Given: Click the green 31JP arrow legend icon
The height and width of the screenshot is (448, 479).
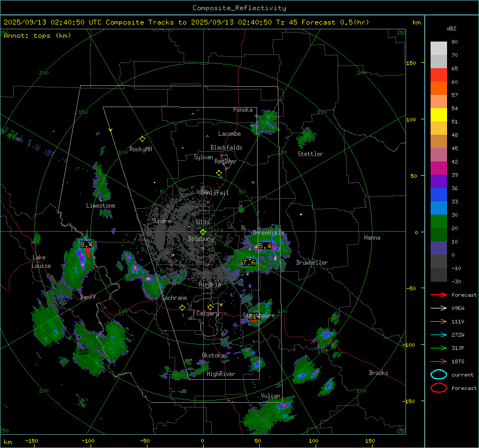Looking at the screenshot, I should pos(439,348).
